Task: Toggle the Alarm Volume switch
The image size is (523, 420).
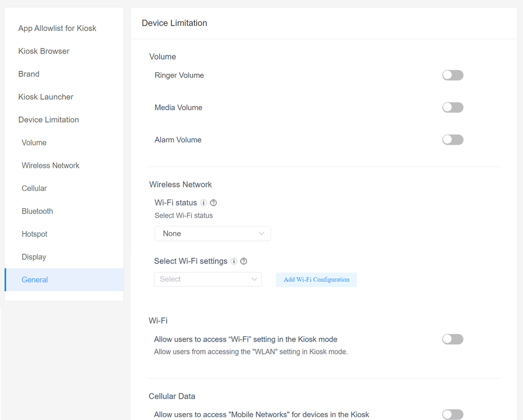Action: (453, 140)
